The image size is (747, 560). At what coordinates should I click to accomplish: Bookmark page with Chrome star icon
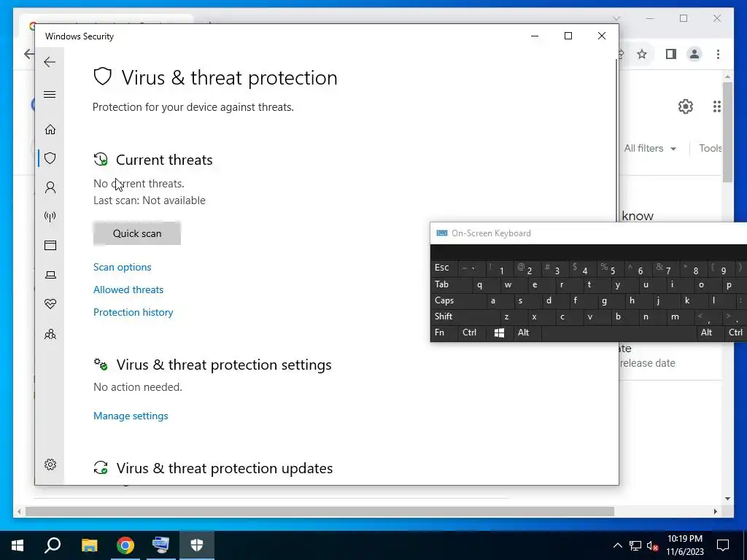(642, 54)
